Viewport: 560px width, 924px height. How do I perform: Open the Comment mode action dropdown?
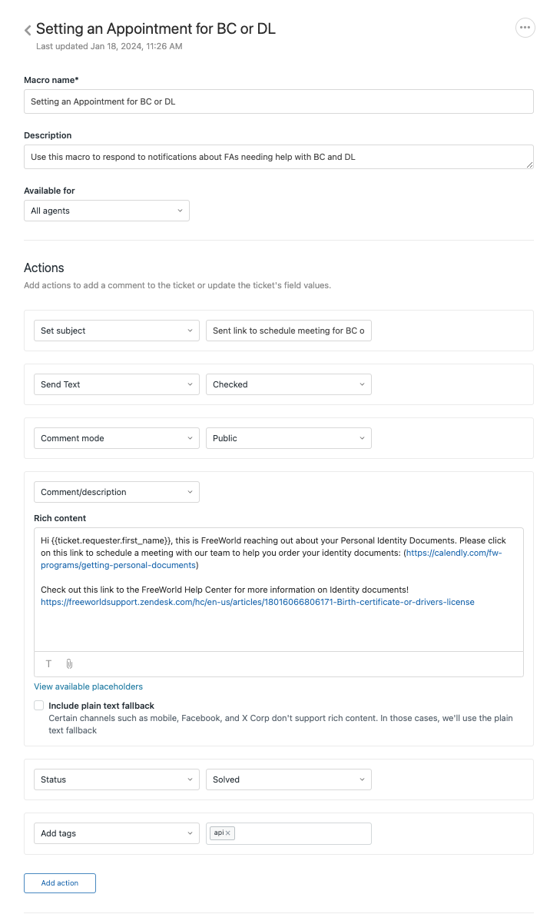pos(117,438)
